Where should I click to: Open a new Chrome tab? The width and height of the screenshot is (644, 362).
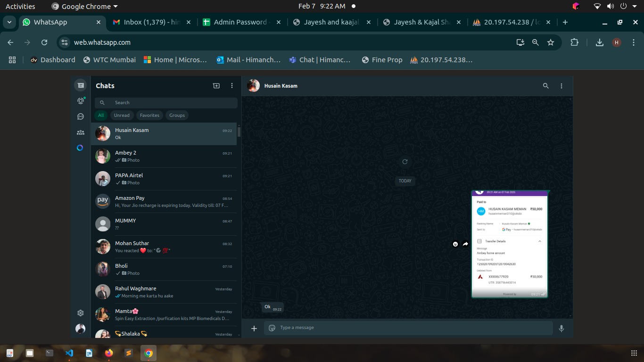pos(565,22)
